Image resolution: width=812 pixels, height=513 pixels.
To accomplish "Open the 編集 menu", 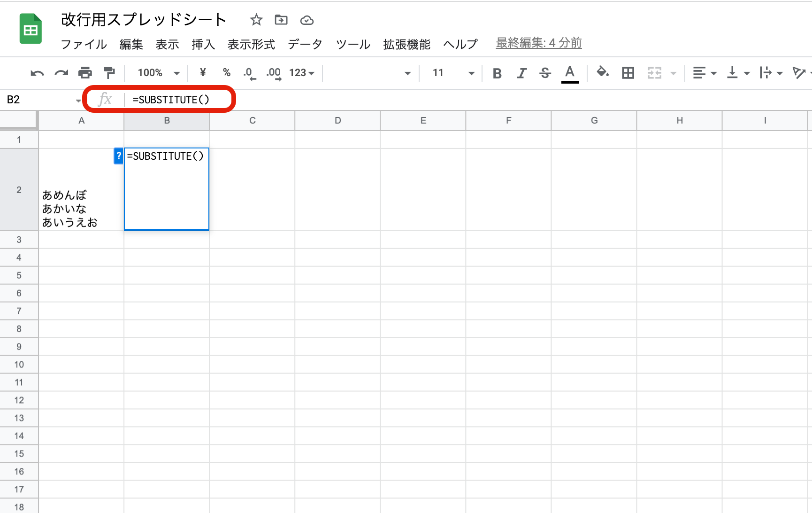I will (x=131, y=44).
